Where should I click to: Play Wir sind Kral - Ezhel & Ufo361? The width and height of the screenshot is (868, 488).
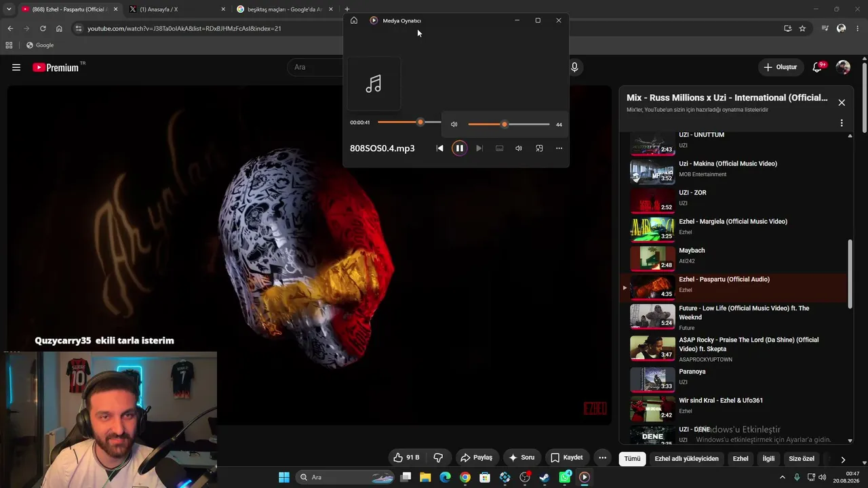click(x=735, y=409)
